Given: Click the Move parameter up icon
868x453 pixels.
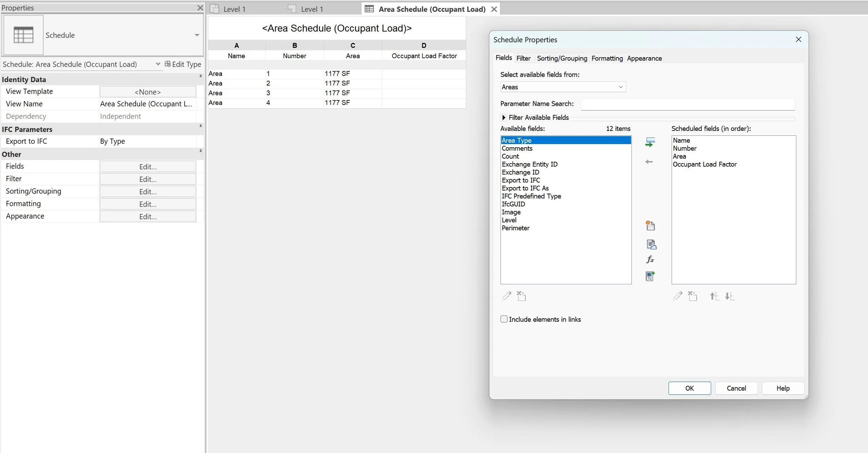Looking at the screenshot, I should pos(715,296).
